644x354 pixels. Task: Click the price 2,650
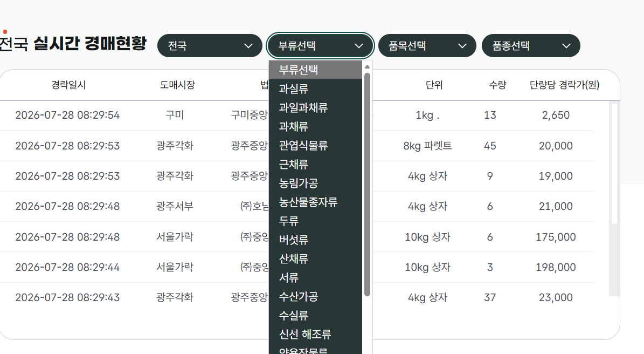556,115
